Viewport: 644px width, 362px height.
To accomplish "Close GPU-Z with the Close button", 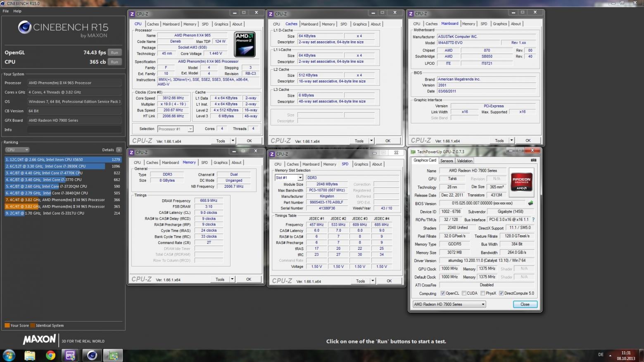I will (525, 304).
